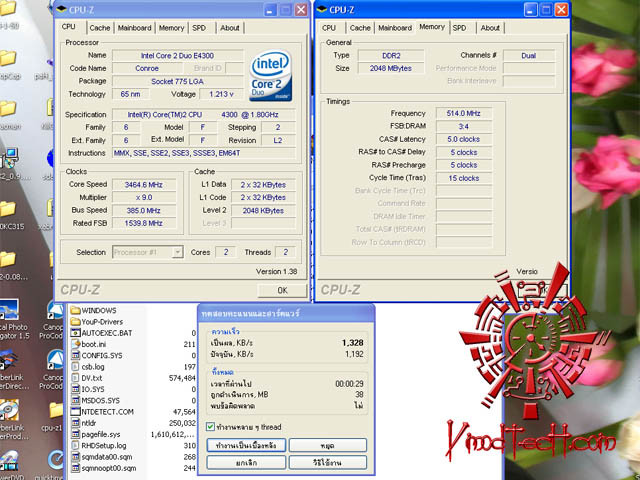Screen dimensions: 640x480
Task: Select the CONFIG.SYS file icon
Action: [x=75, y=355]
